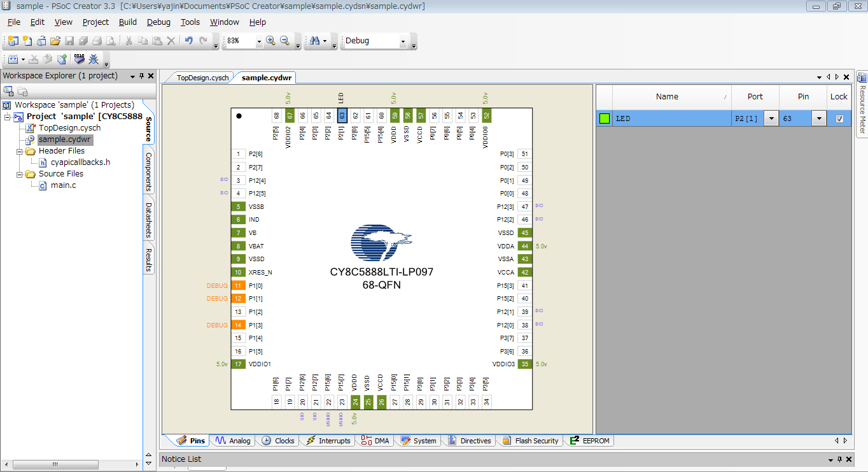Click the Build project icon

coord(13,59)
